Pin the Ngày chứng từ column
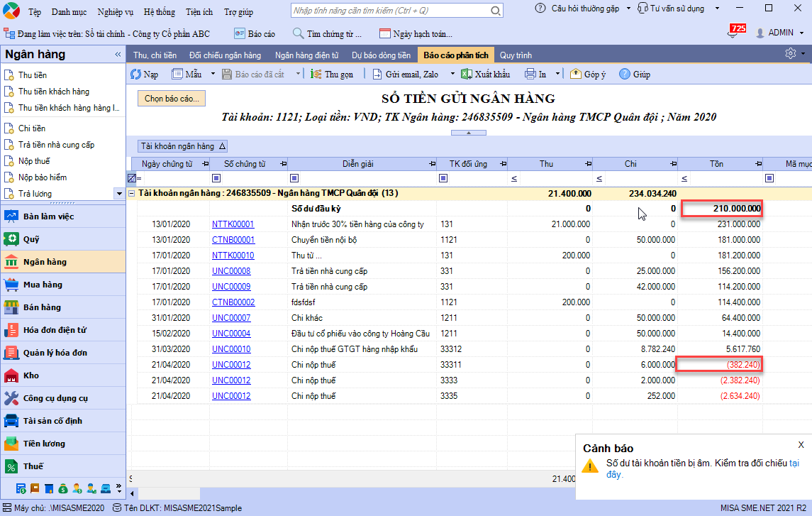Viewport: 812px width, 516px height. 205,164
